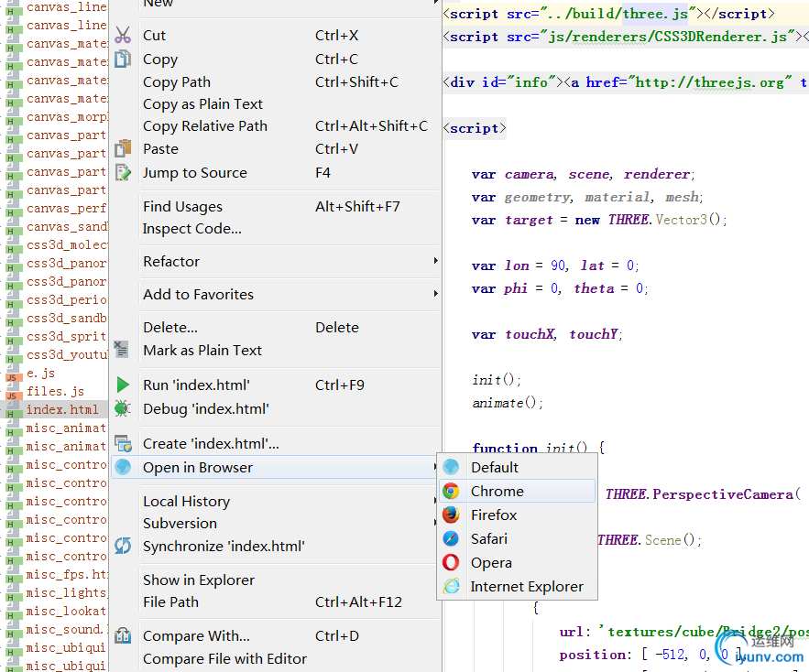Select Compare File with Editor
Viewport: 809px width, 672px height.
[276, 658]
